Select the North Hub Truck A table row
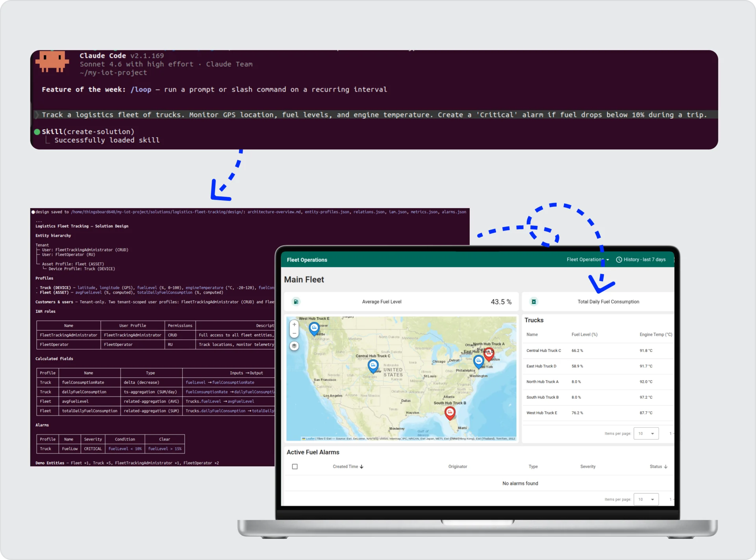This screenshot has height=560, width=756. click(598, 382)
